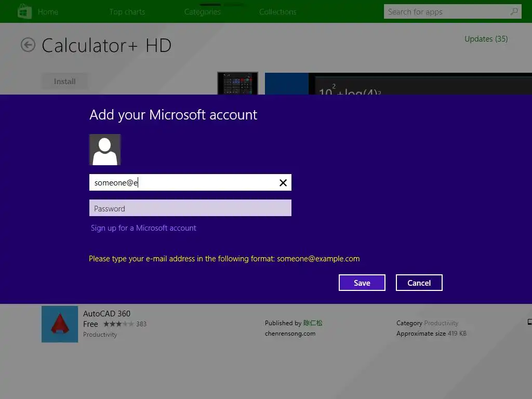Open Top charts in Store nav
Screen dimensions: 532x399
tap(127, 12)
